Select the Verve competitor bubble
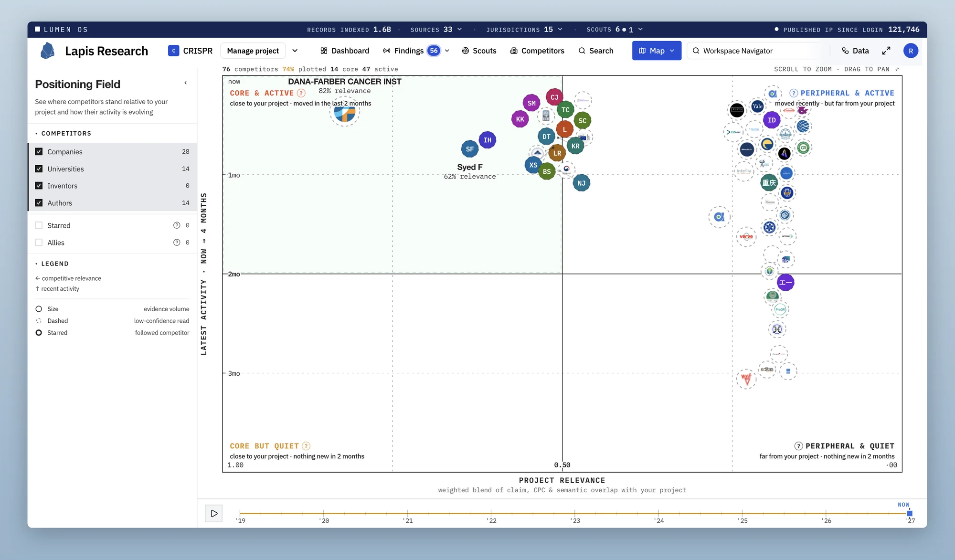The height and width of the screenshot is (560, 955). click(x=746, y=236)
